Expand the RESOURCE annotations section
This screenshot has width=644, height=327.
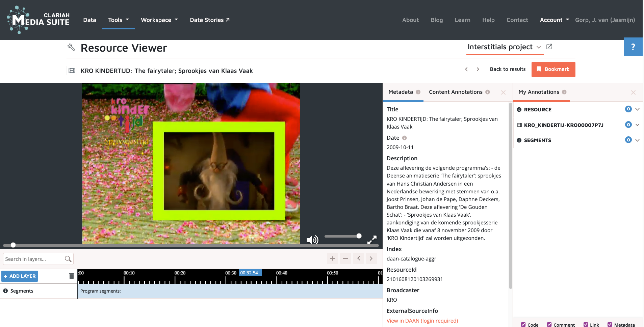[x=637, y=109]
